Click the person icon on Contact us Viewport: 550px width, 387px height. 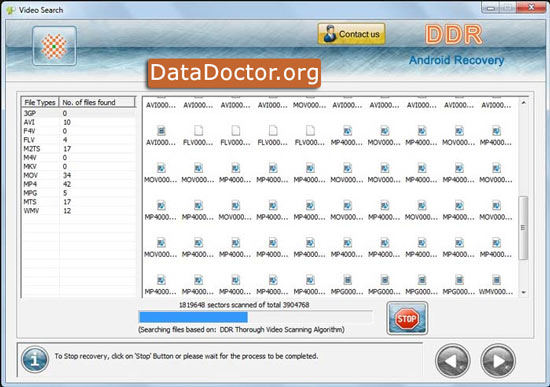[330, 34]
